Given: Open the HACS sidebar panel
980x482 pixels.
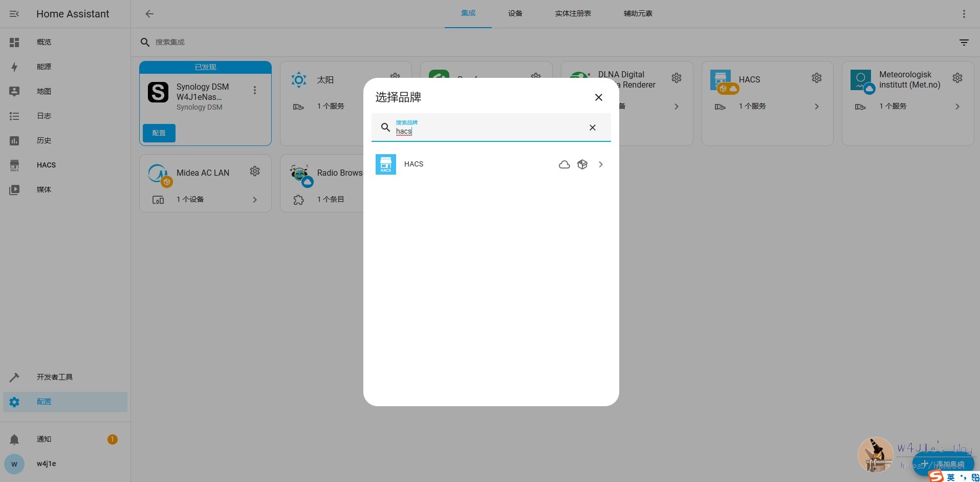Looking at the screenshot, I should tap(46, 165).
